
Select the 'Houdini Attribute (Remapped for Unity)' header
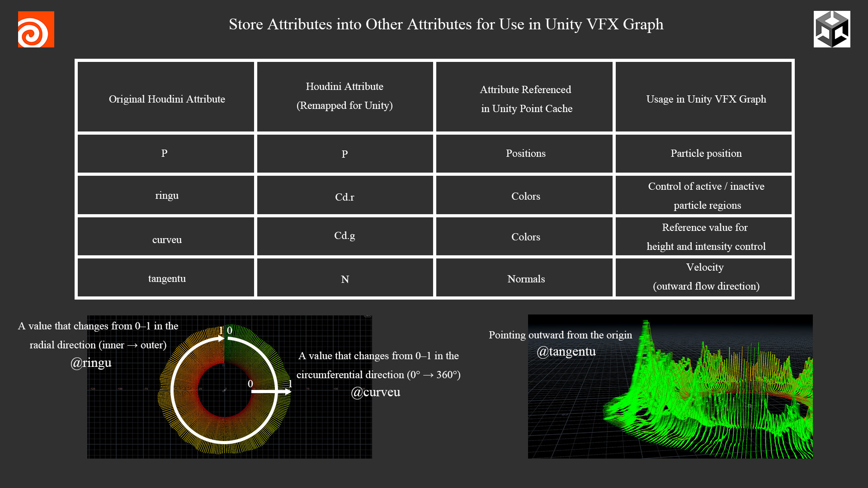click(x=344, y=96)
